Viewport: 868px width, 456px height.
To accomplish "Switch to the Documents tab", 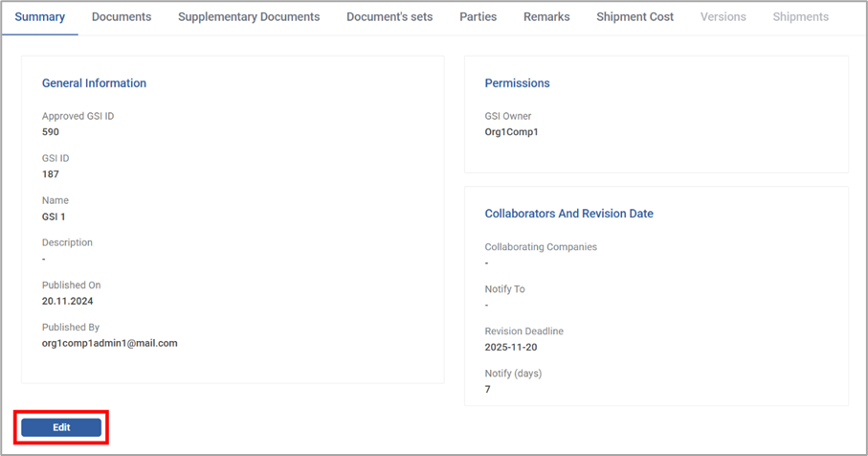I will pos(122,17).
